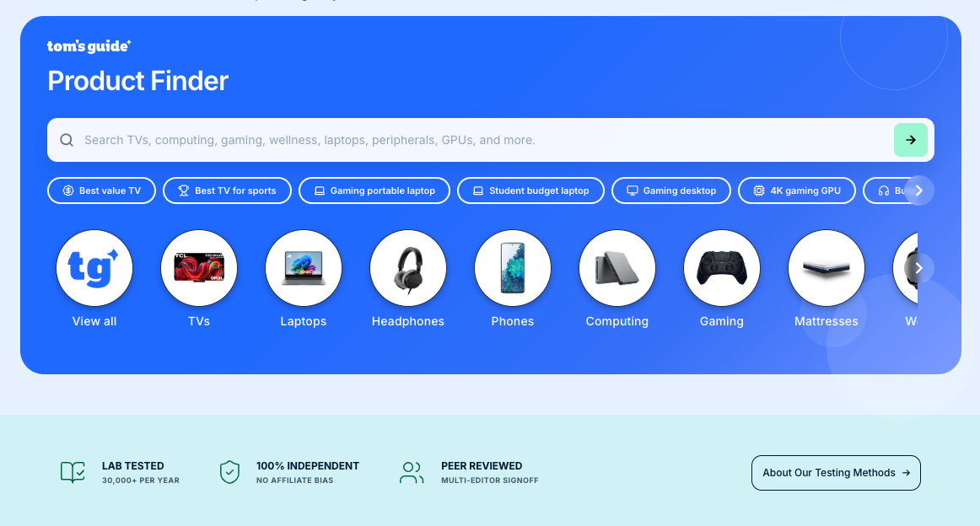Click the 30,000+ PER YEAR text
Screen dimensions: 980x526
[141, 480]
